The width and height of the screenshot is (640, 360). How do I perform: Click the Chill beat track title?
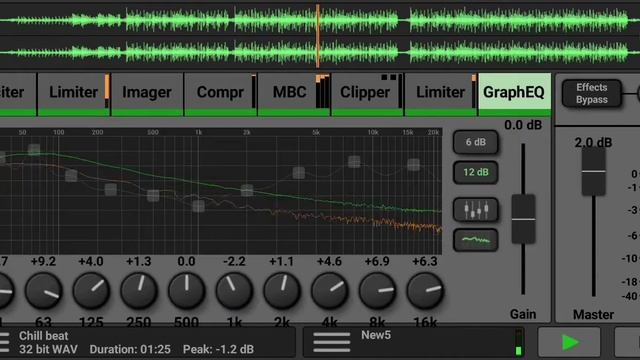click(44, 336)
